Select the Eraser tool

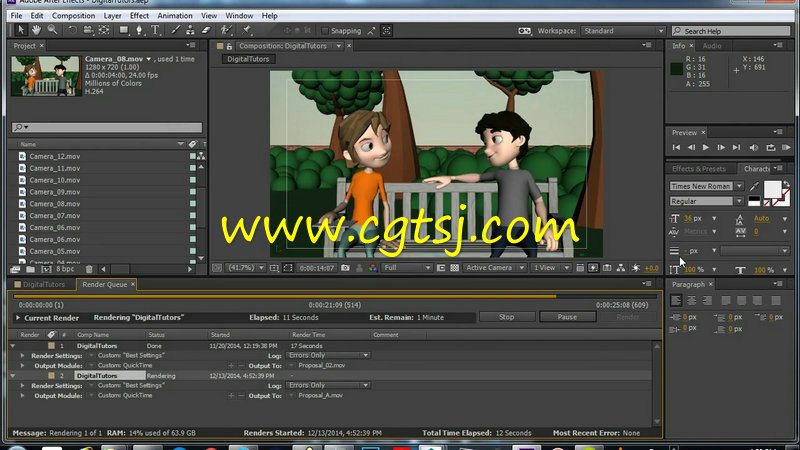point(206,31)
